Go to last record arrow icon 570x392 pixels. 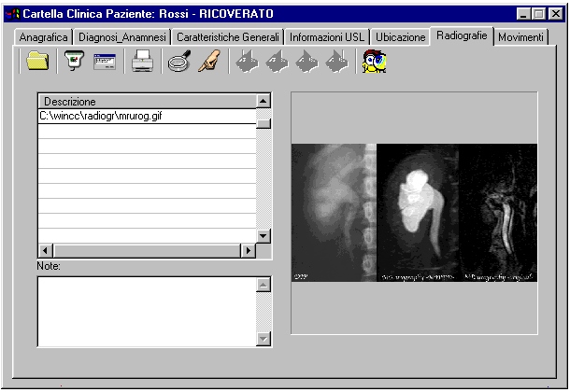(337, 61)
